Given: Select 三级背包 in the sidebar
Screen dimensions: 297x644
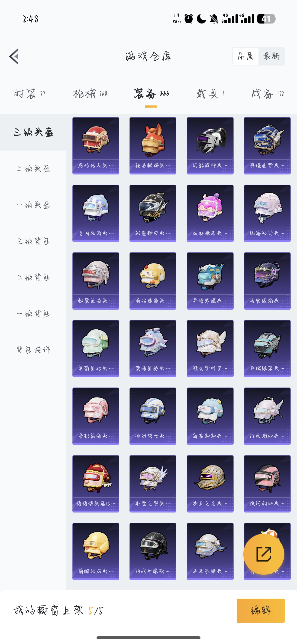Looking at the screenshot, I should point(33,241).
